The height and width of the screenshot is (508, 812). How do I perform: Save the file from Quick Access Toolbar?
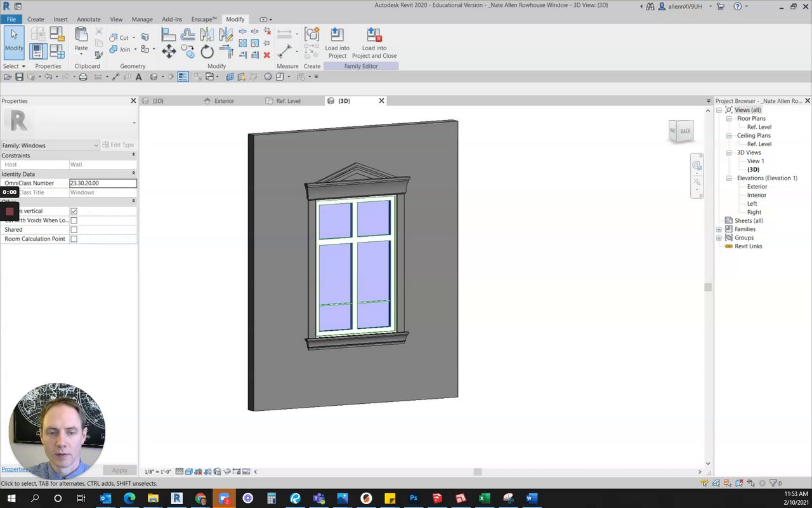[19, 77]
